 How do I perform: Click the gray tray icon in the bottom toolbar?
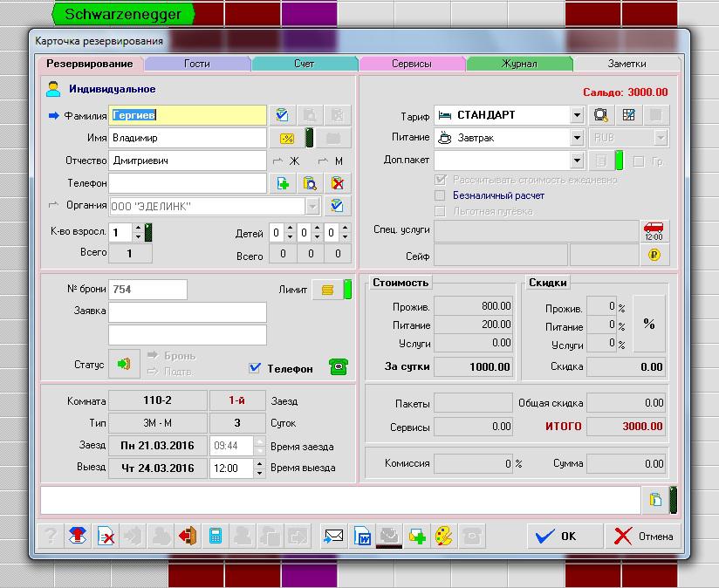(389, 536)
